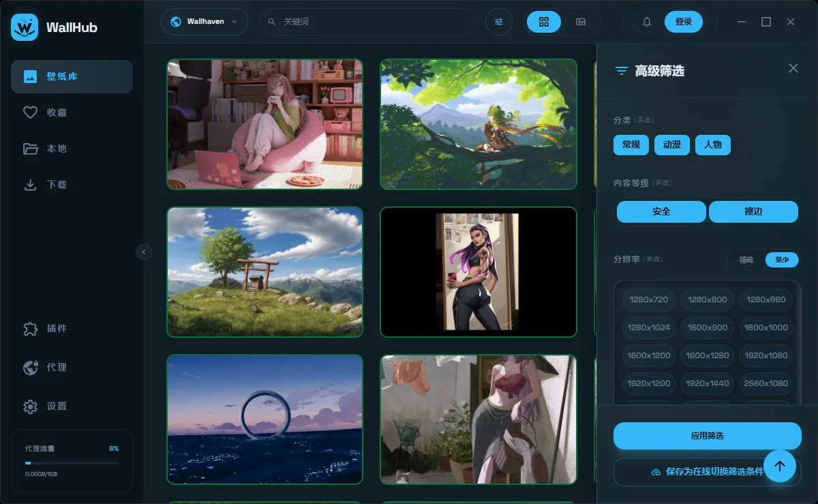This screenshot has width=818, height=504.
Task: Toggle the 安全 content level
Action: 661,212
